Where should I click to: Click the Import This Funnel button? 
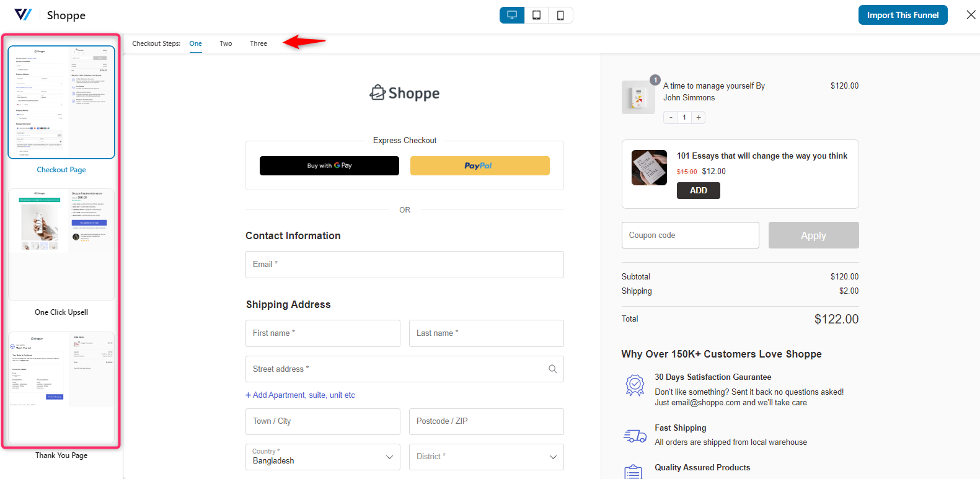[903, 15]
